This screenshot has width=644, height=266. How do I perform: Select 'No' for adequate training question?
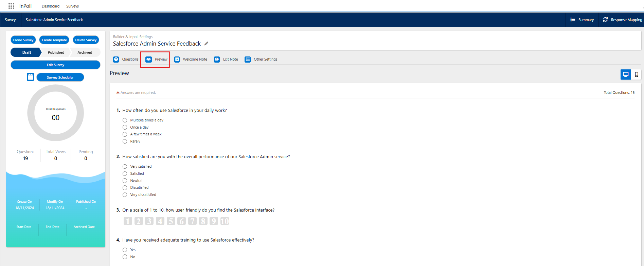(125, 257)
